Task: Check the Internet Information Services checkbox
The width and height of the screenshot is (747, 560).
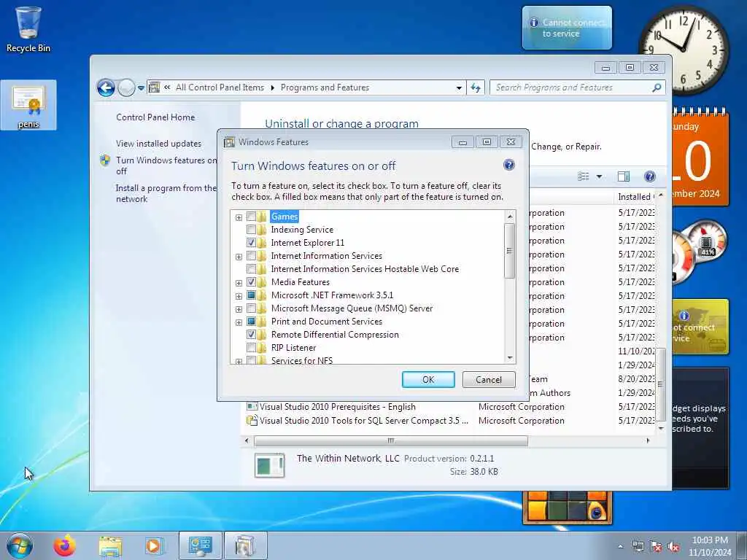Action: (251, 256)
